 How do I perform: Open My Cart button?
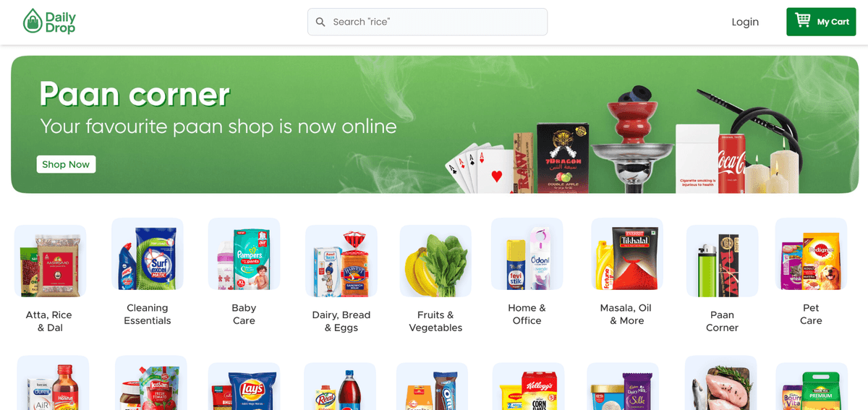(821, 22)
